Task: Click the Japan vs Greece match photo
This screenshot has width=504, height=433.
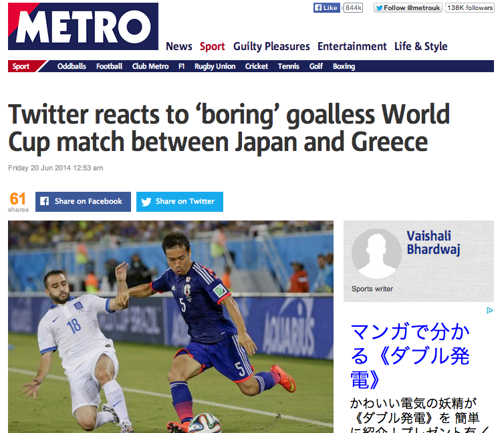Action: 170,326
